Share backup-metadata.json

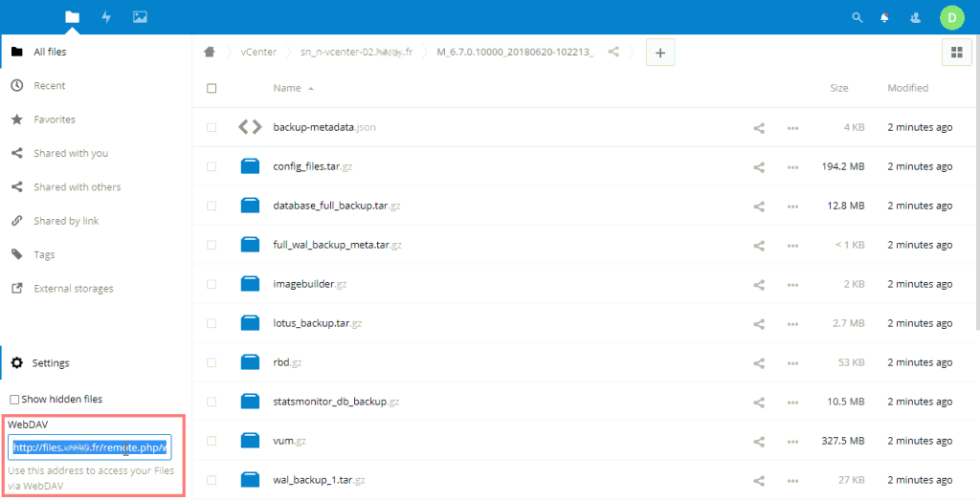(x=759, y=128)
